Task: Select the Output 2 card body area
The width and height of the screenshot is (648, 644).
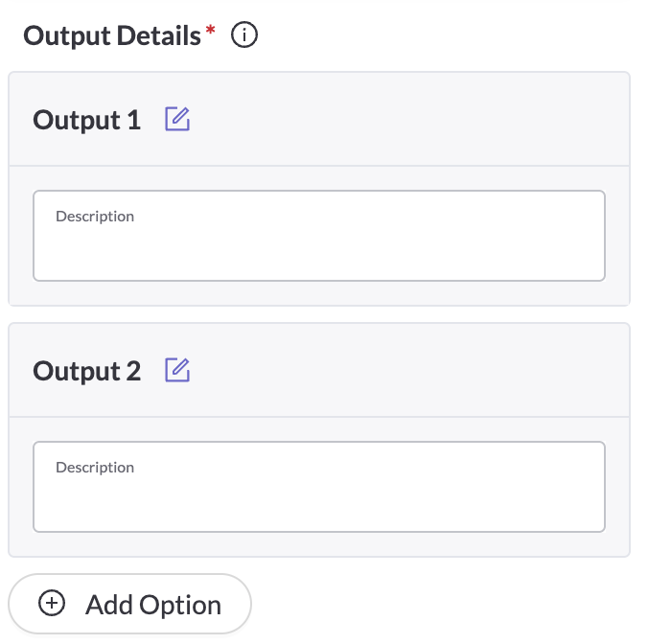Action: pyautogui.click(x=318, y=543)
